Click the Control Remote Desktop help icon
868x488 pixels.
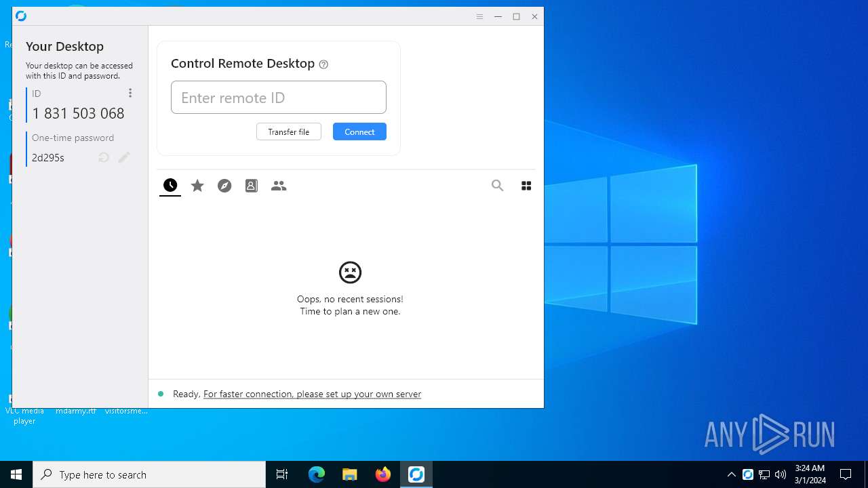coord(323,64)
